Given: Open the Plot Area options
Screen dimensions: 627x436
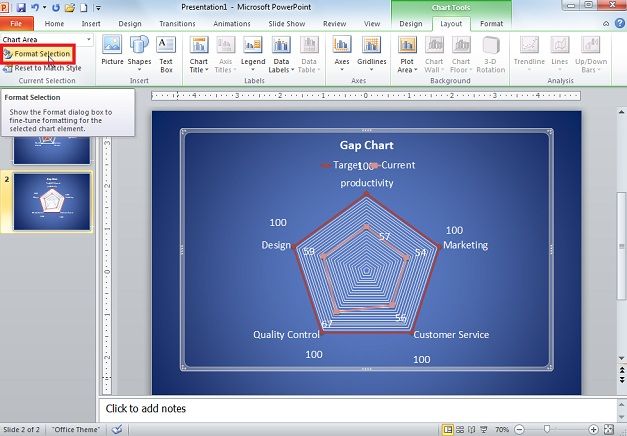Looking at the screenshot, I should pos(407,55).
